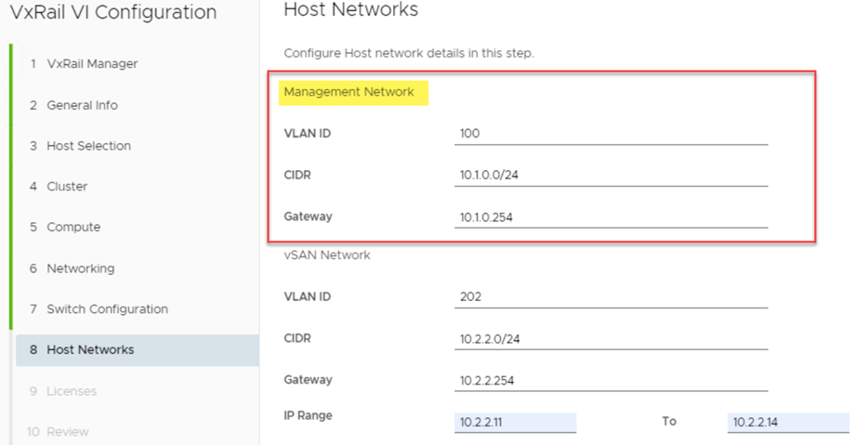Edit the Management Network CIDR field
This screenshot has width=868, height=445.
pyautogui.click(x=611, y=176)
